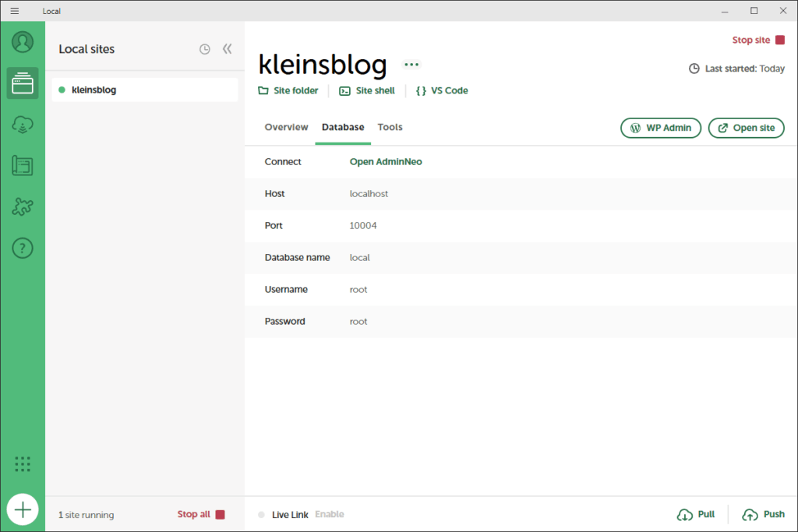Enable Live Link
The height and width of the screenshot is (532, 798).
tap(329, 514)
